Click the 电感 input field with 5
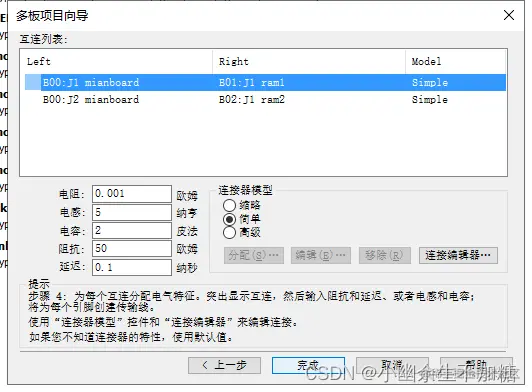This screenshot has height=392, width=532. click(132, 212)
